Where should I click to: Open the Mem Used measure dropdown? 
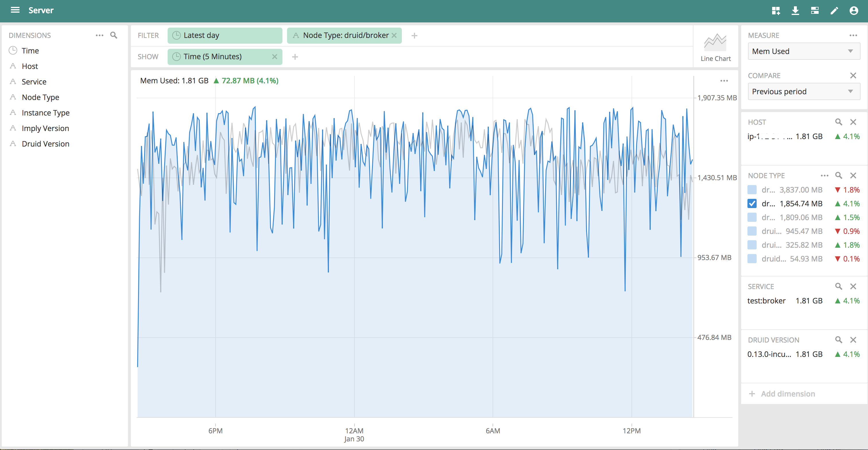[x=803, y=51]
